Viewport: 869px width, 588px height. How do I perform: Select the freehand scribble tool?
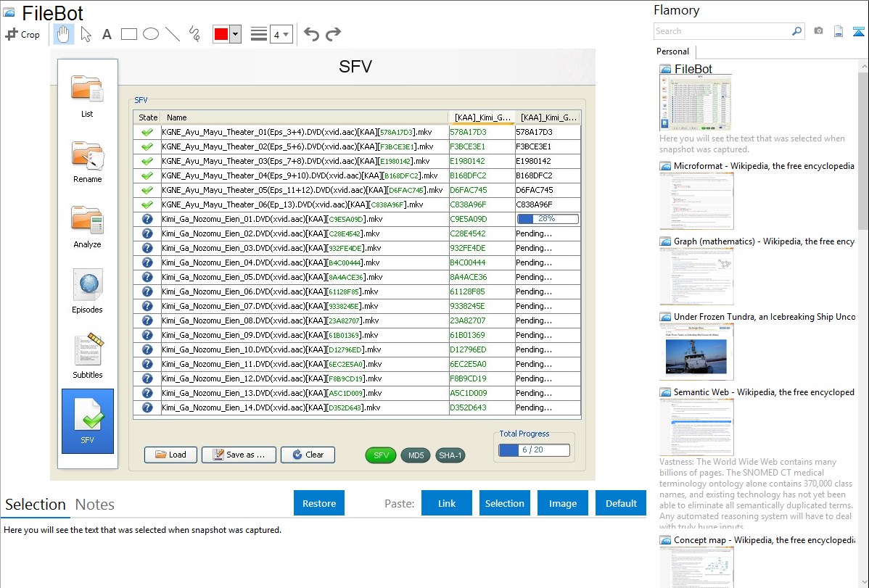point(194,34)
